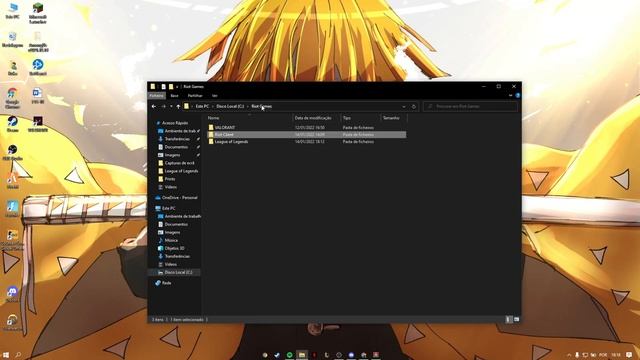The height and width of the screenshot is (360, 640).
Task: Go back with the back arrow
Action: pyautogui.click(x=154, y=107)
